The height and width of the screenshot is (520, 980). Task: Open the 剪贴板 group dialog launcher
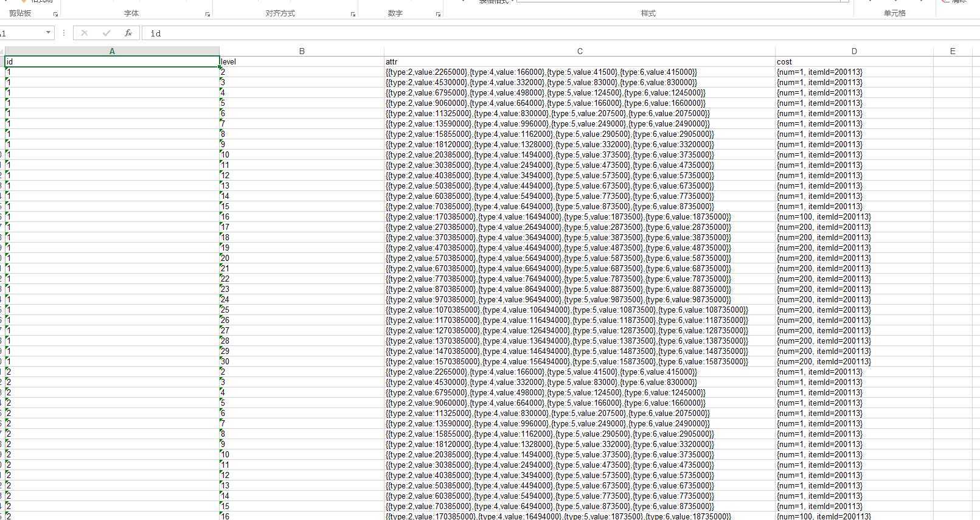[55, 14]
